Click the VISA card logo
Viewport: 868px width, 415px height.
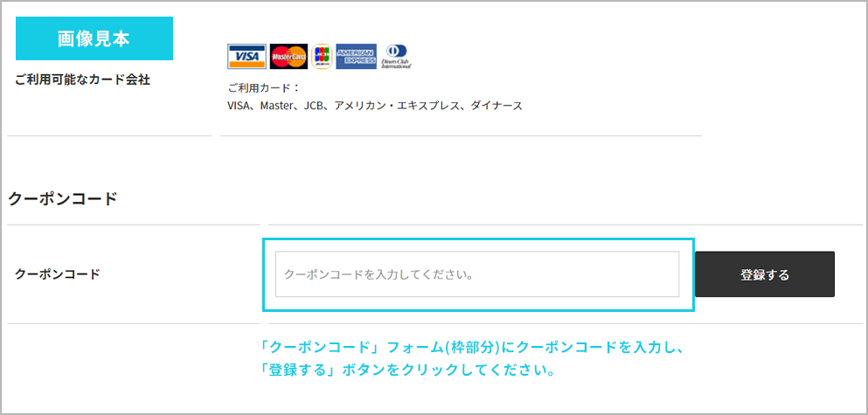point(247,57)
